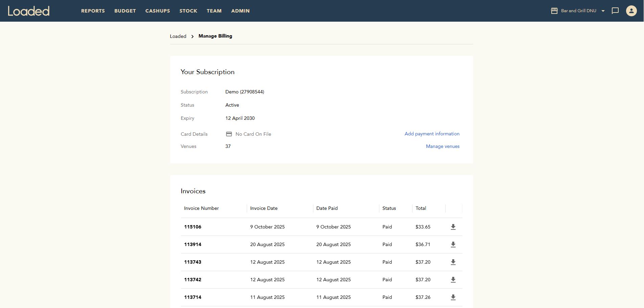
Task: Open the user profile avatar
Action: coord(631,11)
